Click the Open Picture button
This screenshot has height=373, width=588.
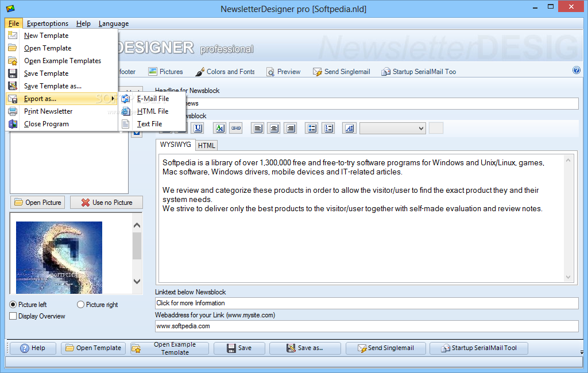click(37, 203)
